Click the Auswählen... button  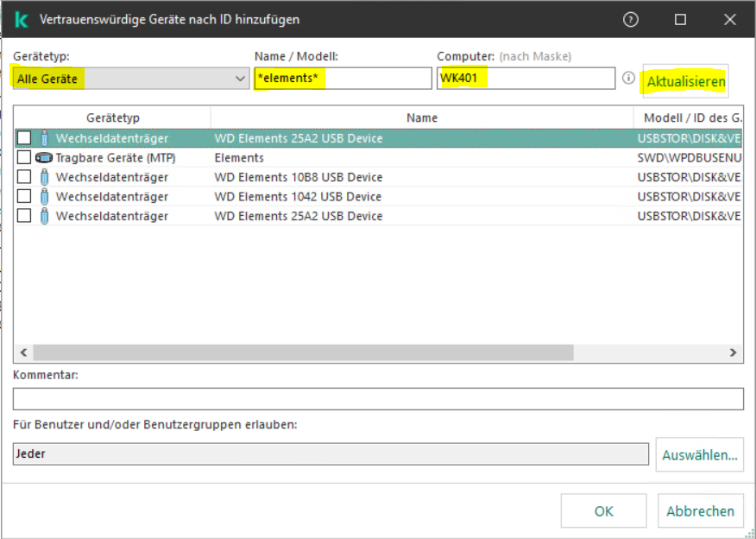(699, 454)
